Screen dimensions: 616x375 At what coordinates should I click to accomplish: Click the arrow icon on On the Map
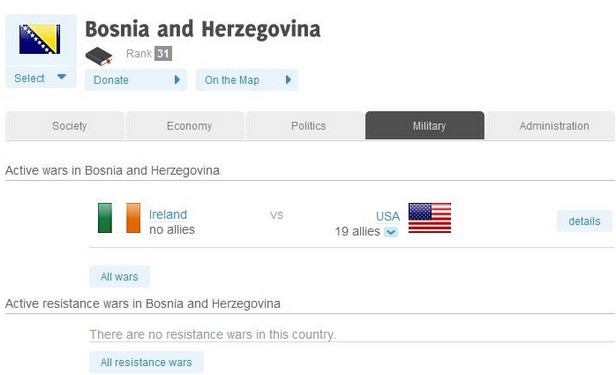288,80
